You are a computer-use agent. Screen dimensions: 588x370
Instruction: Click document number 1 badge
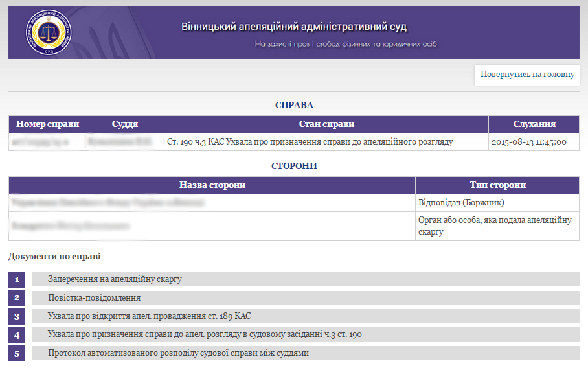pos(17,279)
